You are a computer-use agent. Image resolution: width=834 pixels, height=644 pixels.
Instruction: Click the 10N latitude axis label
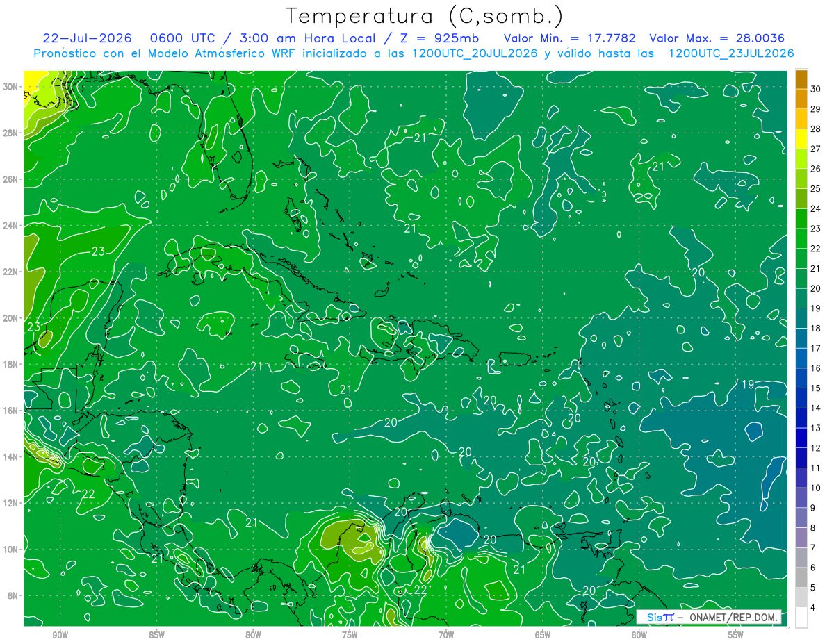[x=12, y=550]
